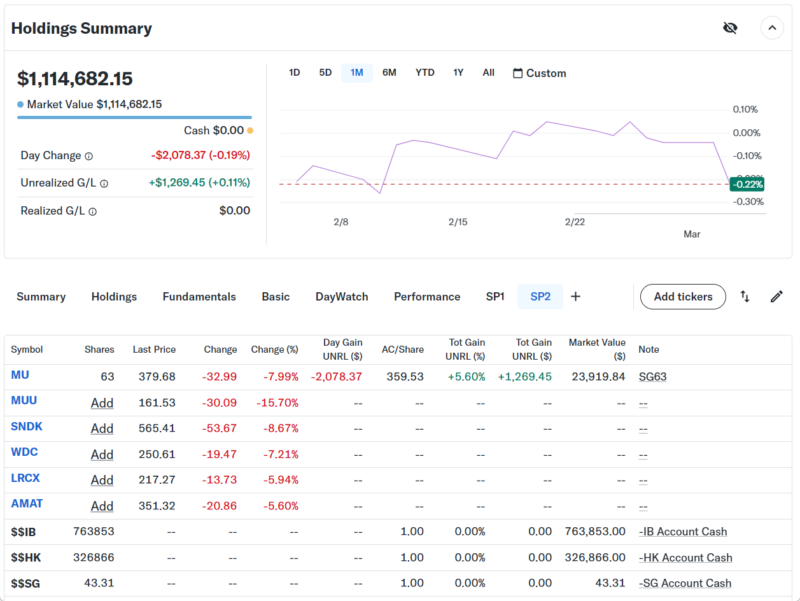This screenshot has width=800, height=601.
Task: Select the 6M chart range
Action: [x=389, y=73]
